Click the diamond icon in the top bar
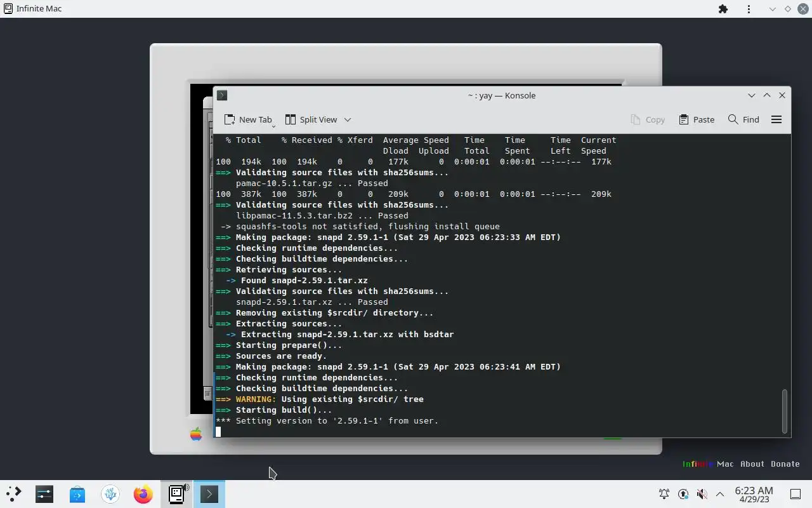This screenshot has width=812, height=508. (788, 9)
